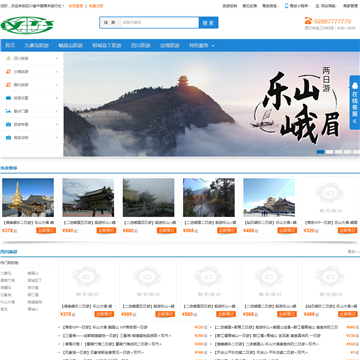Open the 首页 tab in blue navigation
The image size is (360, 360).
pyautogui.click(x=10, y=46)
